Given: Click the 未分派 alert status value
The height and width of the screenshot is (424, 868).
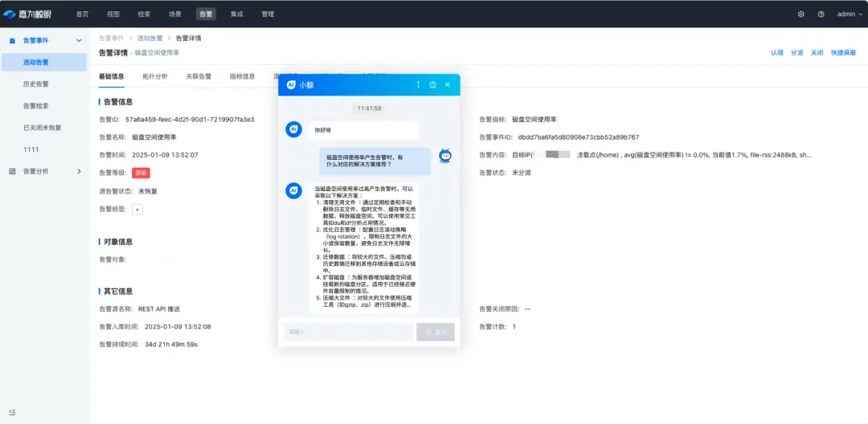Looking at the screenshot, I should click(x=522, y=173).
